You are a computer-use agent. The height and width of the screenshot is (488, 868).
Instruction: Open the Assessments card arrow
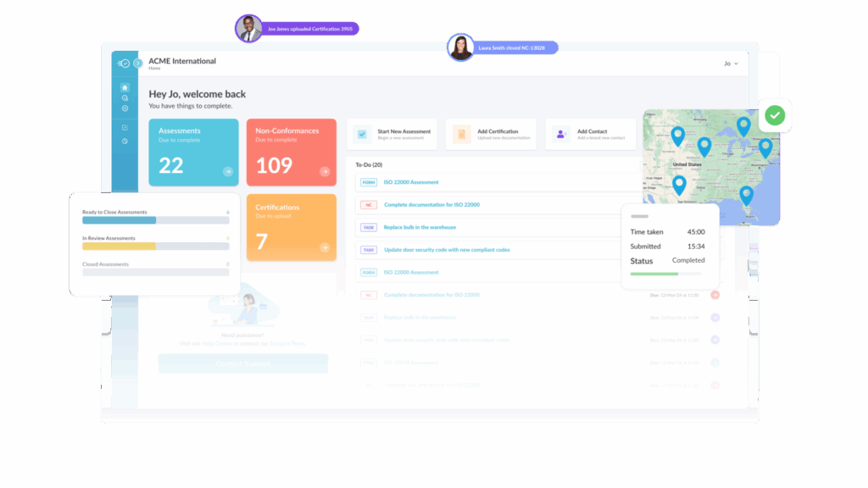pos(227,172)
